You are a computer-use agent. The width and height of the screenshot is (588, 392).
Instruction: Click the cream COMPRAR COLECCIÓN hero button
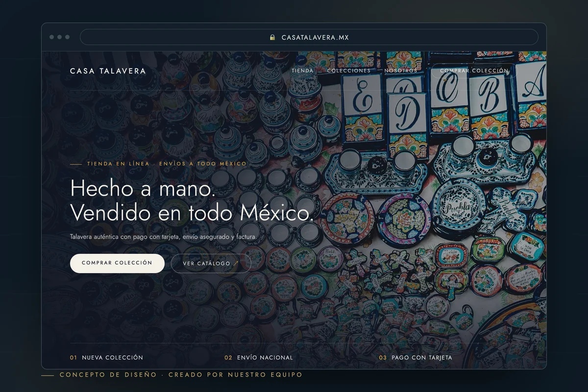click(117, 263)
